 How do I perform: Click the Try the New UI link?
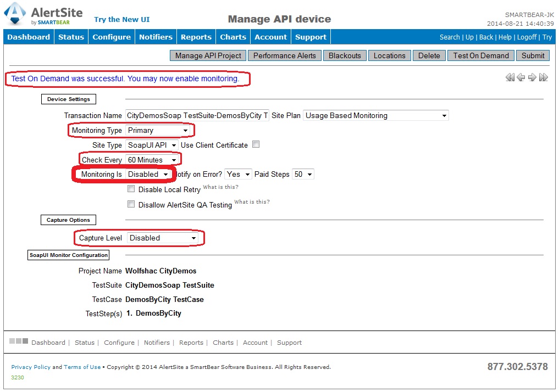[x=122, y=20]
